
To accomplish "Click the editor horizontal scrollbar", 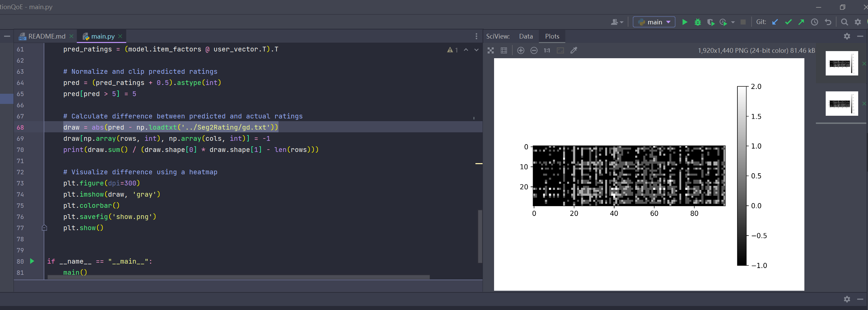I will point(239,277).
